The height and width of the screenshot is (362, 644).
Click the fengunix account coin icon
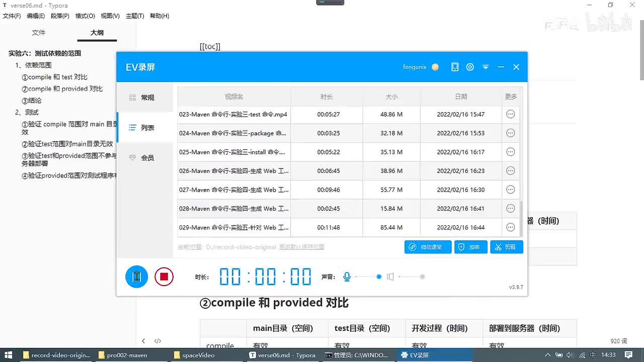click(435, 67)
